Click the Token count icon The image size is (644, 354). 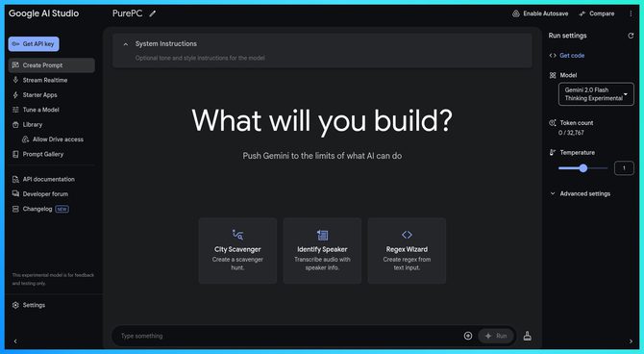pyautogui.click(x=553, y=123)
